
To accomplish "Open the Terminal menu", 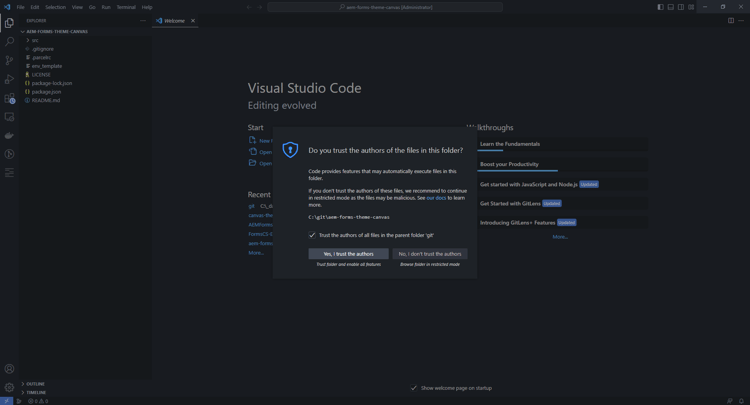I will [x=126, y=7].
